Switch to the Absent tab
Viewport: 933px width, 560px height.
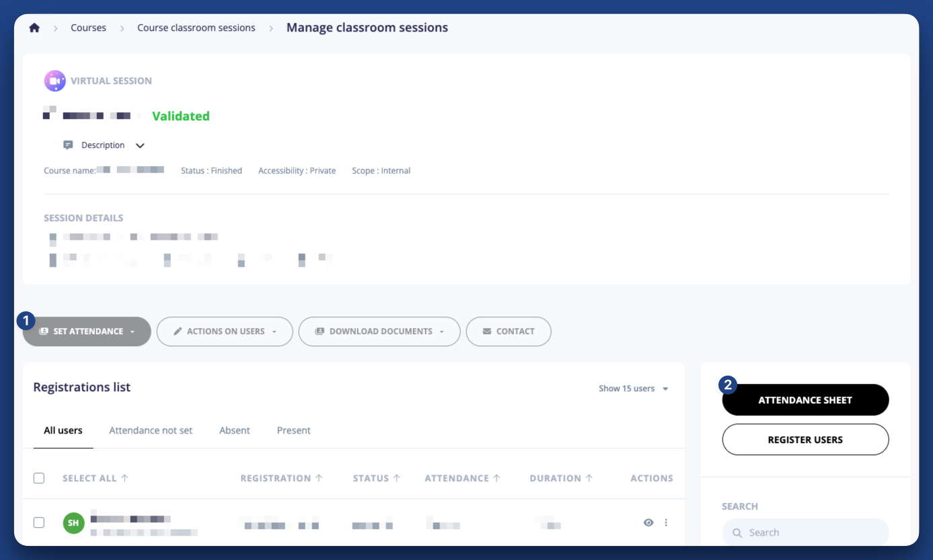234,430
